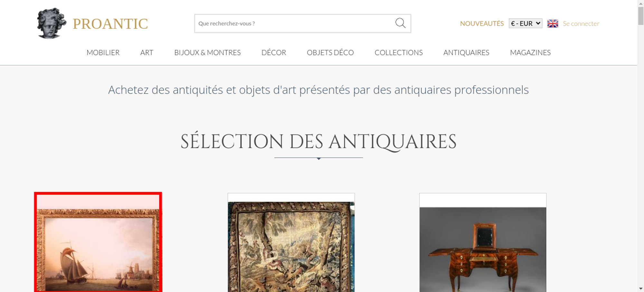
Task: Open the sailing ship painting thumbnail
Action: click(x=98, y=242)
